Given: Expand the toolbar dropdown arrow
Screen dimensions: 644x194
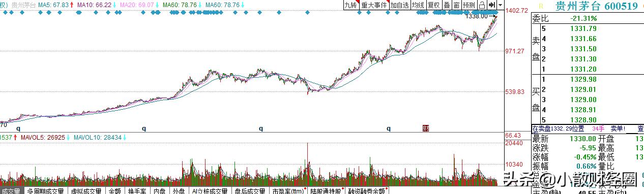Looking at the screenshot, I should point(501,5).
